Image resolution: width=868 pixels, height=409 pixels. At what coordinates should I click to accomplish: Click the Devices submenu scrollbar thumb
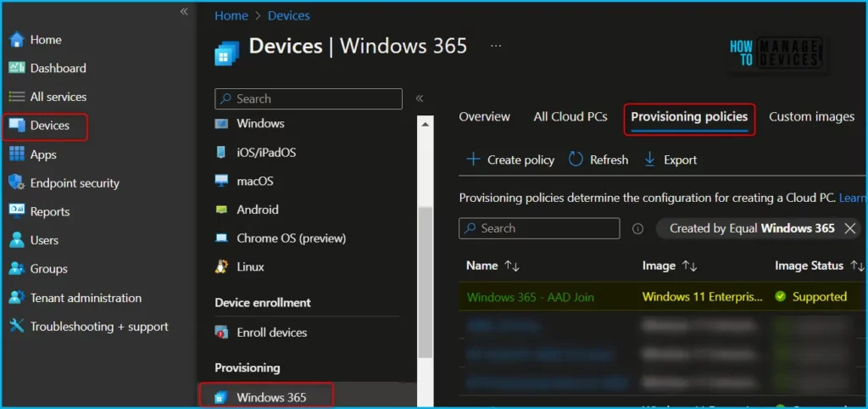(x=425, y=283)
